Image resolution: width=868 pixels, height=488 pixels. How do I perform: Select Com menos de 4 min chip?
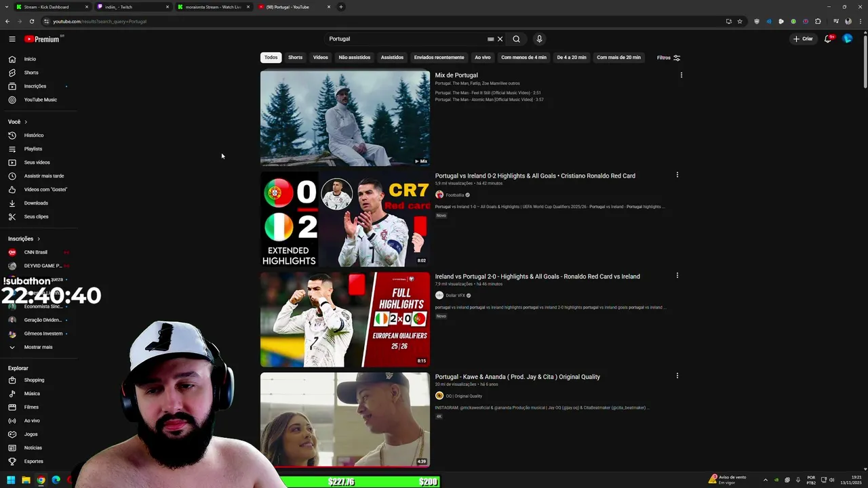(524, 58)
